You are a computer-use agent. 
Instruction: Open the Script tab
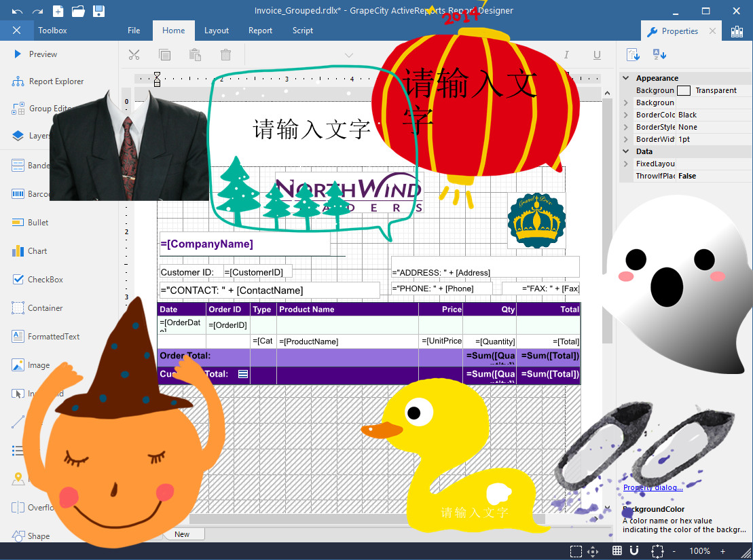[x=302, y=30]
